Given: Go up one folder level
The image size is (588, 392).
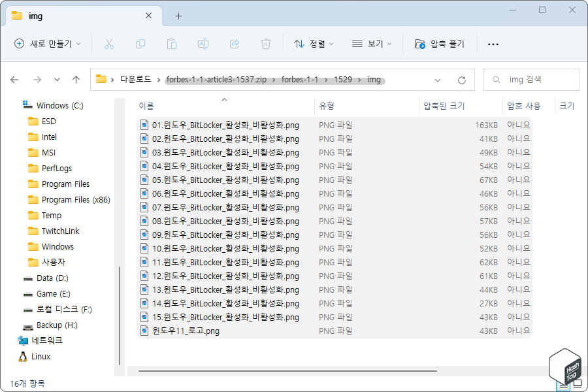Looking at the screenshot, I should (76, 80).
